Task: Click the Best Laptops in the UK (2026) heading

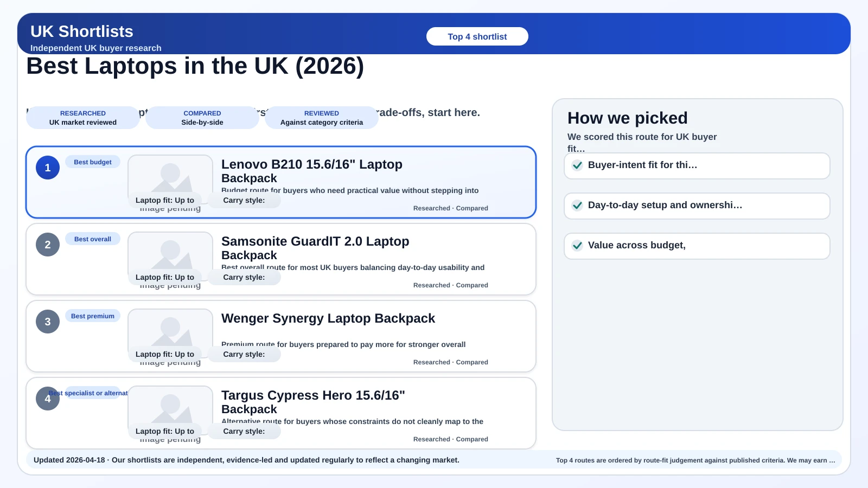Action: [x=195, y=66]
